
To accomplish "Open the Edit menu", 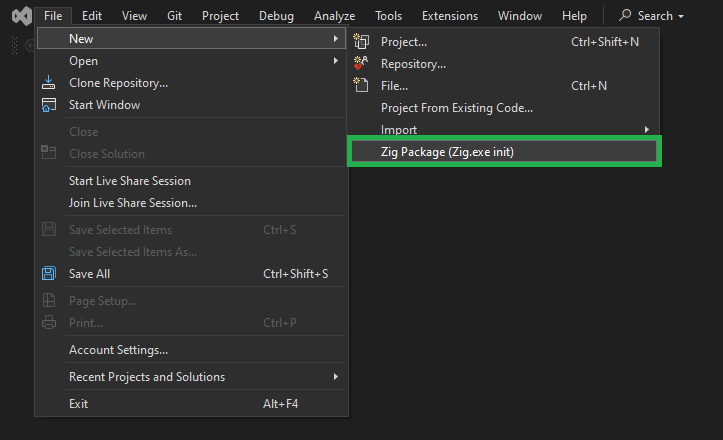I will (92, 16).
